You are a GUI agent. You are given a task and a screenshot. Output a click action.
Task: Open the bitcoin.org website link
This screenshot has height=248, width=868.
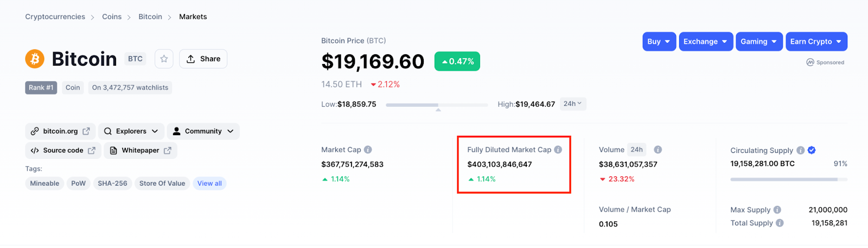pos(60,131)
